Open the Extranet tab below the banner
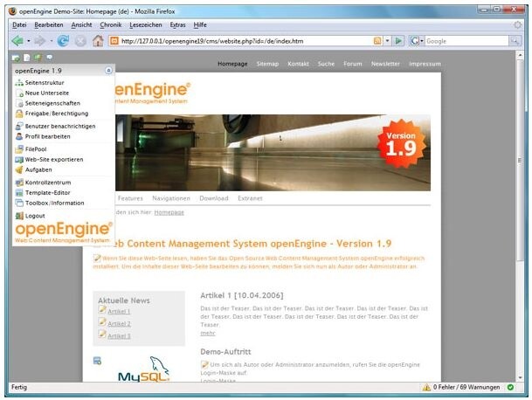 tap(250, 198)
